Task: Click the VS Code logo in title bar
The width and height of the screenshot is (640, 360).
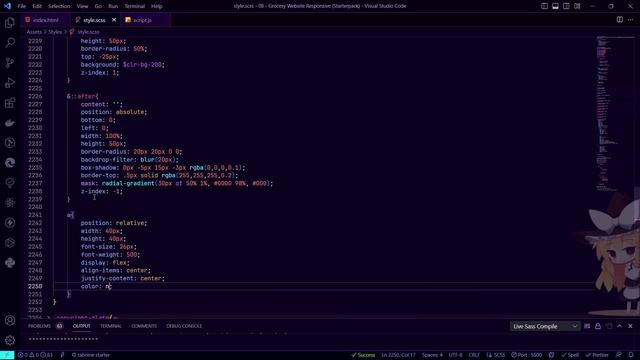Action: point(7,6)
